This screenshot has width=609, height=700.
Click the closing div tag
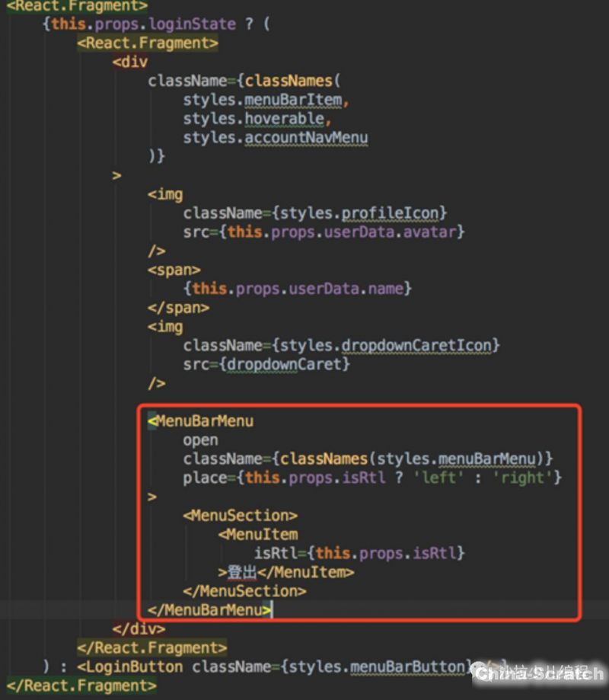(x=139, y=629)
